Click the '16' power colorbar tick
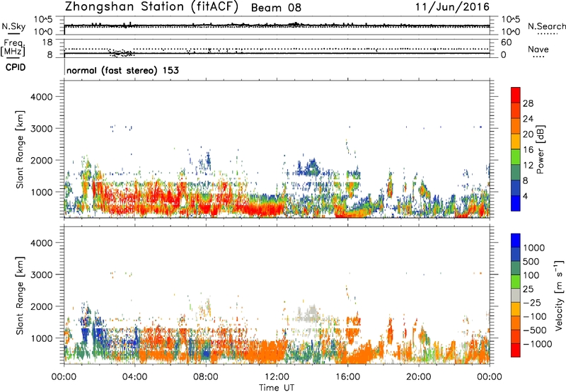 tap(528, 150)
